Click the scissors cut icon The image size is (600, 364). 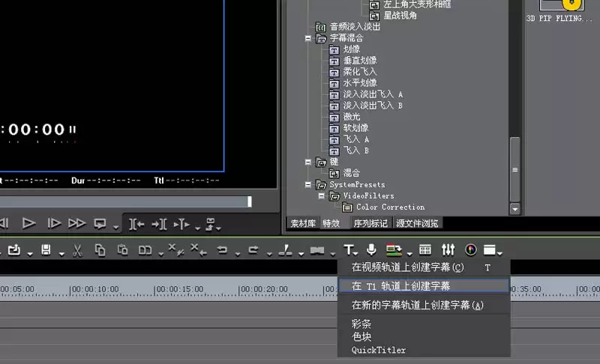point(77,250)
